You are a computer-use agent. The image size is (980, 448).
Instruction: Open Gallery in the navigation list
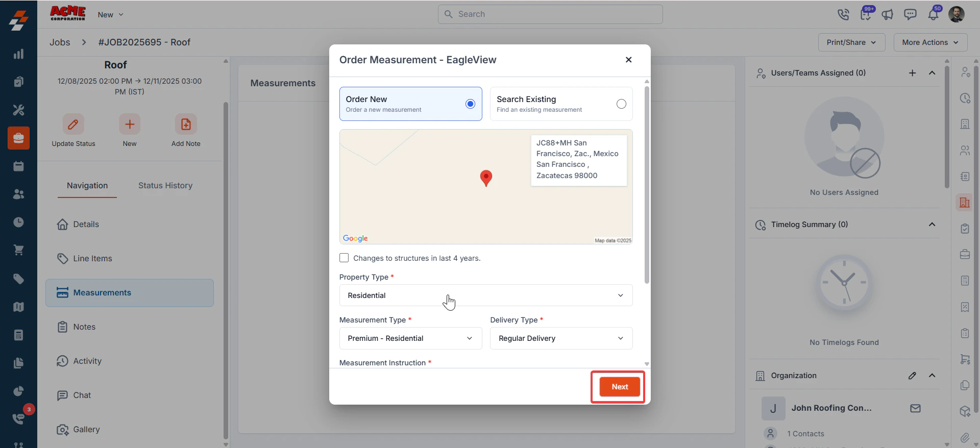(130, 429)
